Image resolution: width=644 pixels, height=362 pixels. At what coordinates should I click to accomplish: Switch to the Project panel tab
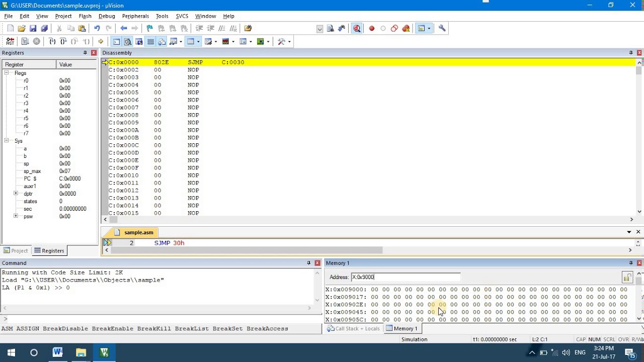(16, 251)
